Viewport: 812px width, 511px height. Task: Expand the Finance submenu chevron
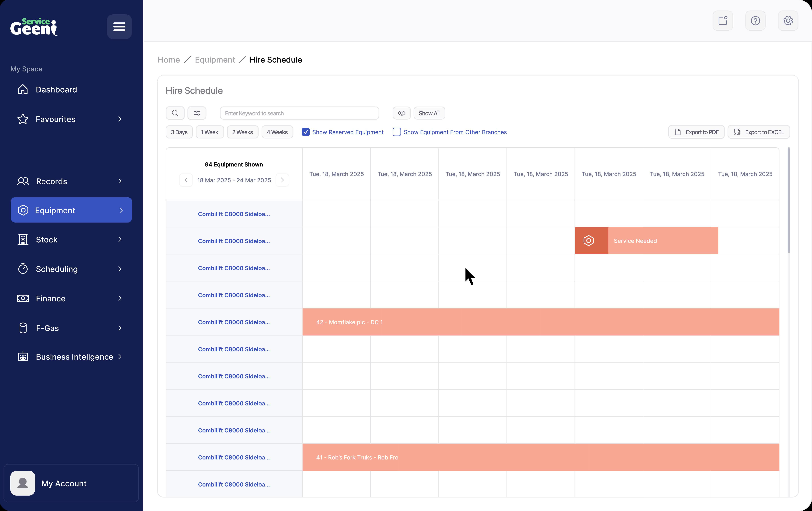click(120, 298)
